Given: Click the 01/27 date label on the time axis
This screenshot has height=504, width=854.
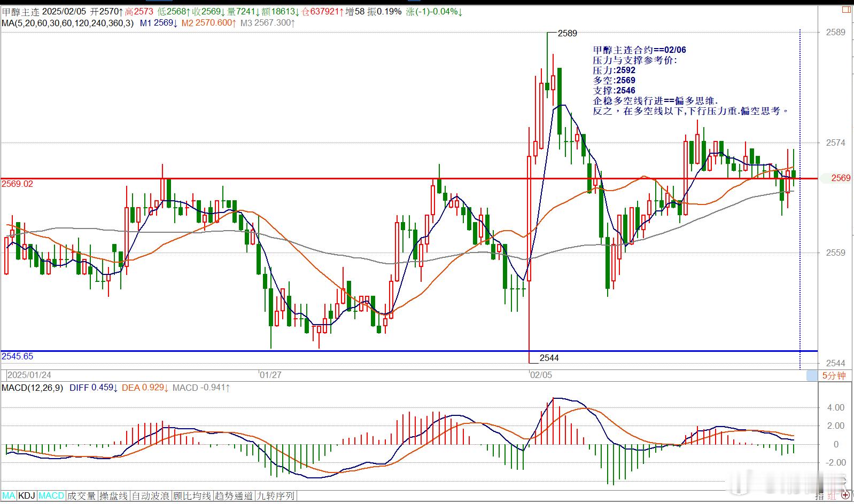Looking at the screenshot, I should (x=270, y=375).
